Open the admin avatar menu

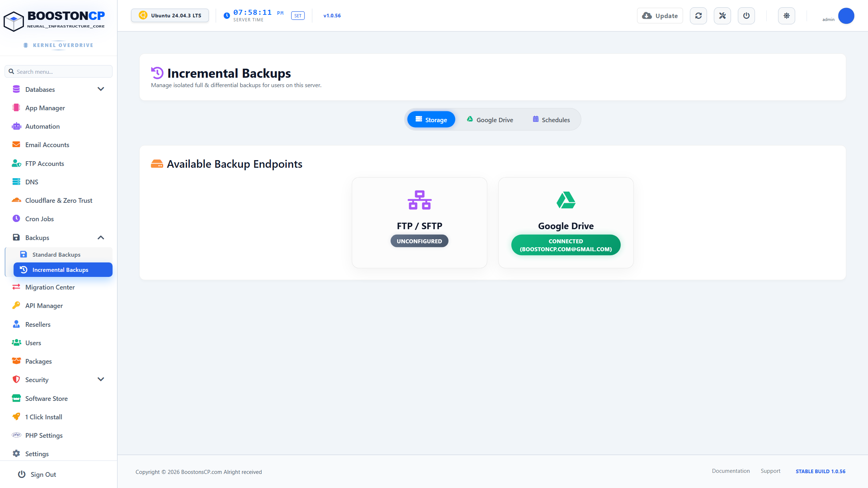pyautogui.click(x=846, y=16)
